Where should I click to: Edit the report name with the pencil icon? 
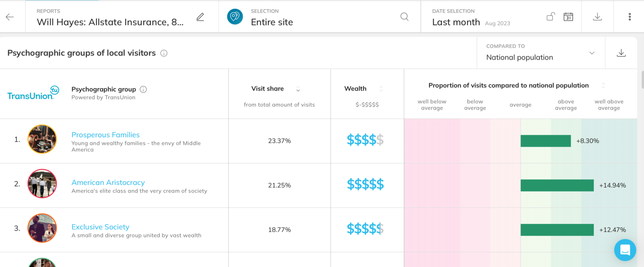click(200, 17)
